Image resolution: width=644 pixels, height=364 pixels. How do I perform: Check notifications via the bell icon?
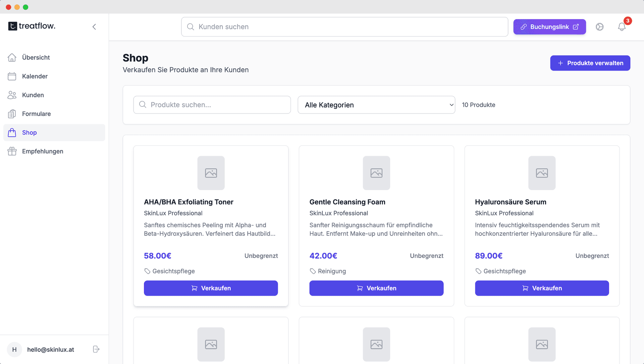[622, 27]
